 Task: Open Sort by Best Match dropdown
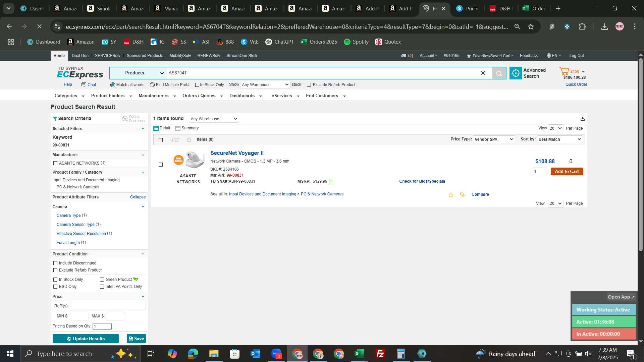click(x=560, y=139)
